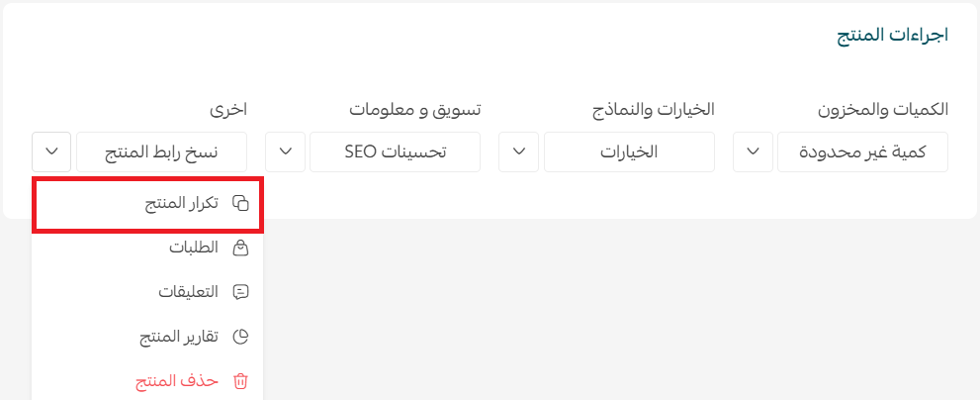This screenshot has width=980, height=400.
Task: Collapse the اخرى dropdown using its chevron
Action: tap(51, 151)
